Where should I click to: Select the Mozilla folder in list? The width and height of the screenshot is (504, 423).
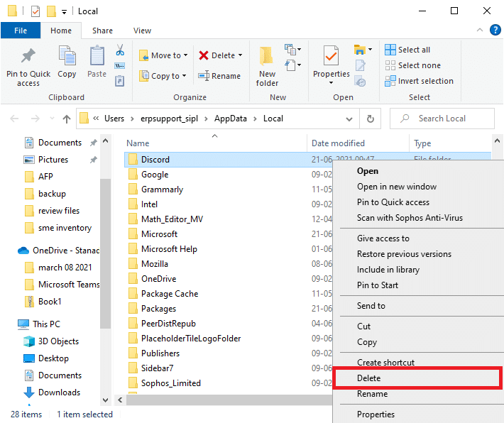pos(155,264)
